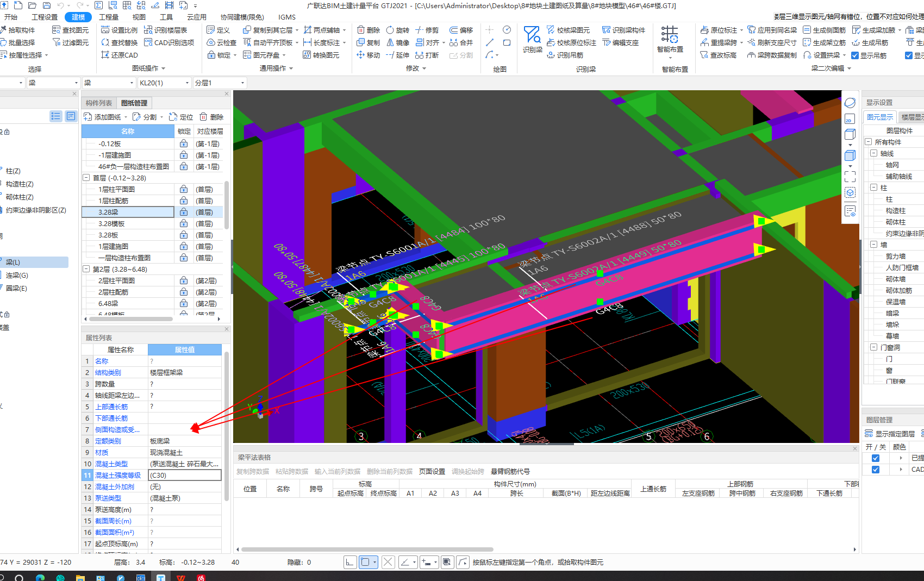Click 还原CAD restore tool
This screenshot has height=581, width=924.
pyautogui.click(x=119, y=55)
